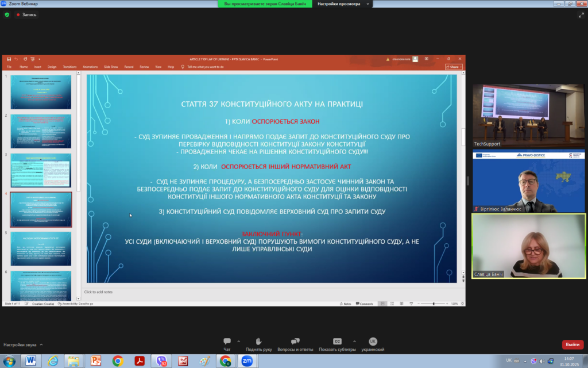Image resolution: width=588 pixels, height=368 pixels.
Task: Open the Chat panel icon
Action: pos(227,342)
